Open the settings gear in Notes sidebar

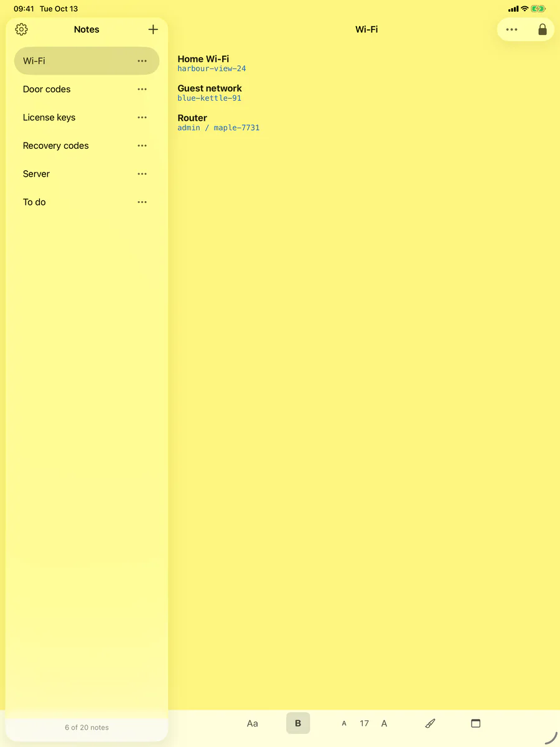pos(21,29)
